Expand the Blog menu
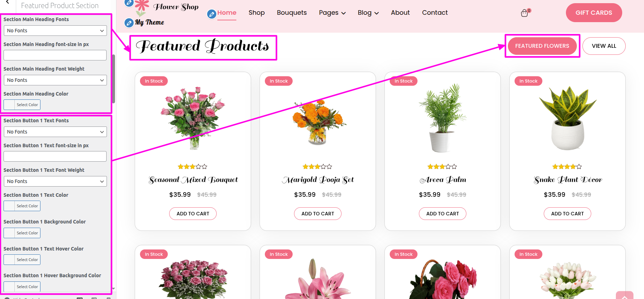644x299 pixels. (x=368, y=13)
